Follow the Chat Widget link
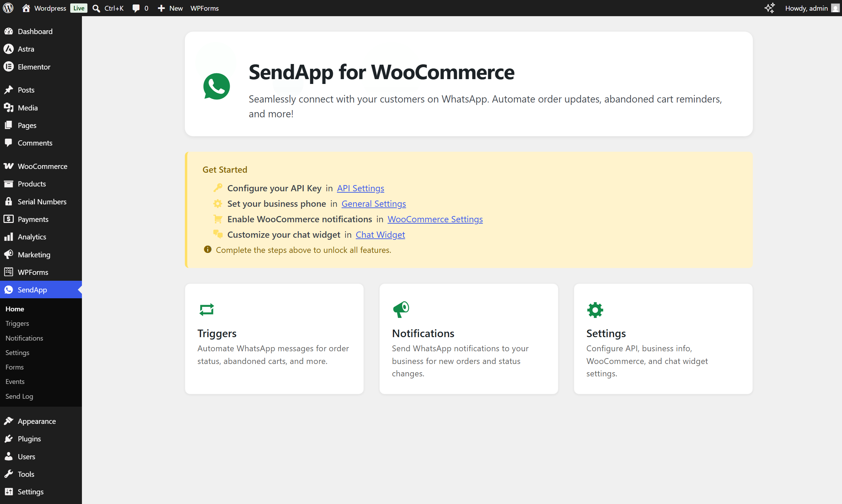This screenshot has width=842, height=504. pos(380,235)
